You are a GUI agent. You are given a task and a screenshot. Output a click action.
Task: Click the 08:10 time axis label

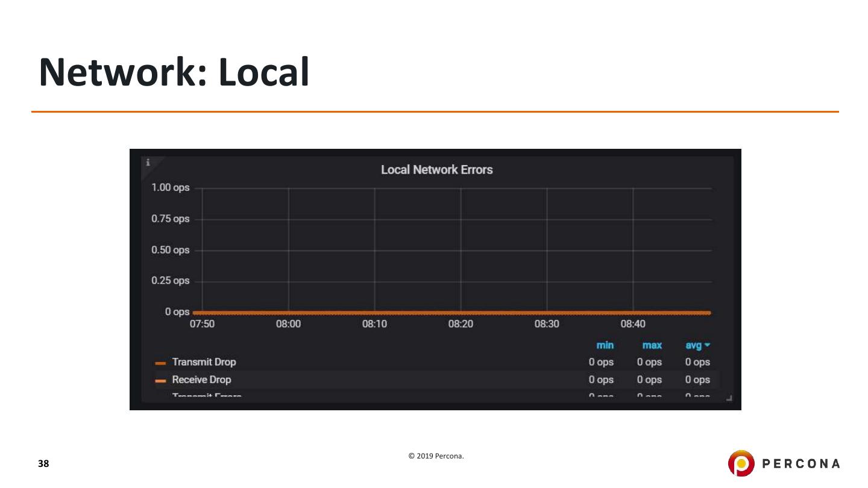(x=374, y=324)
